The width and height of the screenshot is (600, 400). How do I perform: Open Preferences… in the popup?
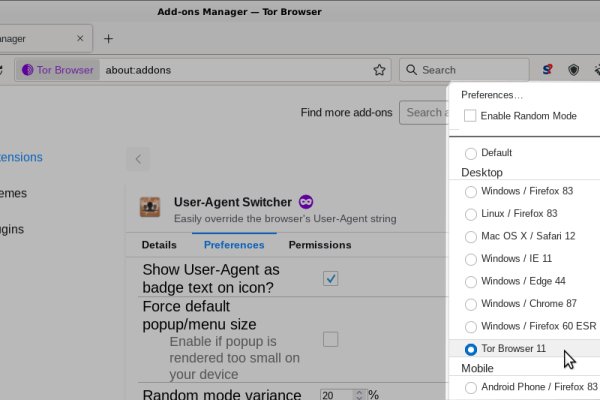[492, 94]
